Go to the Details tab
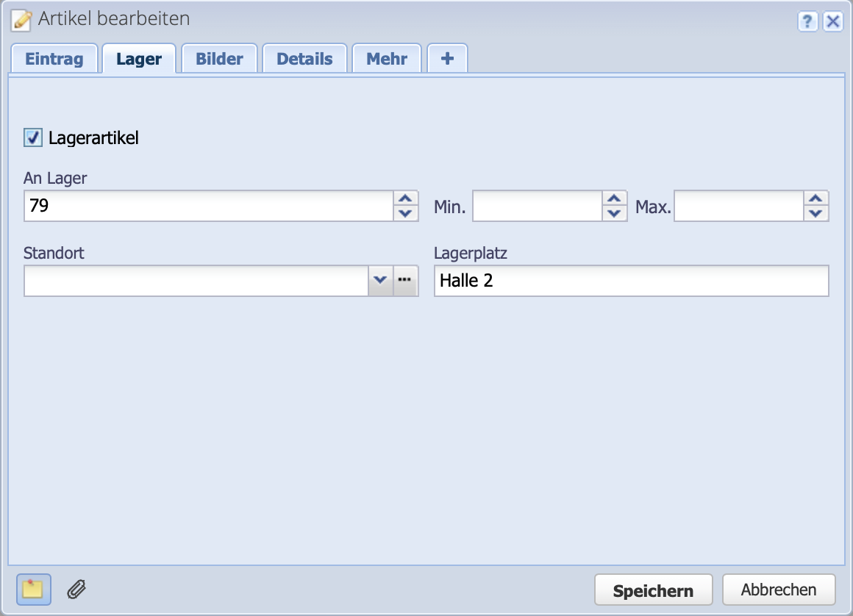 click(x=304, y=59)
